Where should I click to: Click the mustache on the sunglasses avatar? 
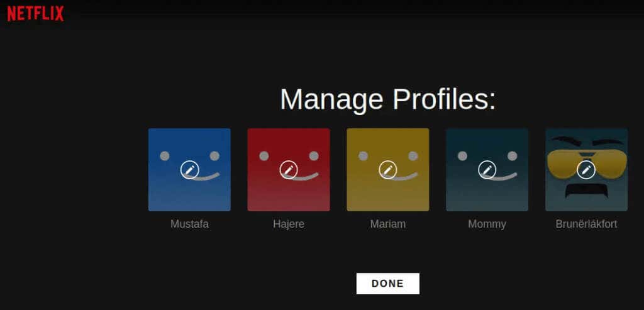click(586, 191)
